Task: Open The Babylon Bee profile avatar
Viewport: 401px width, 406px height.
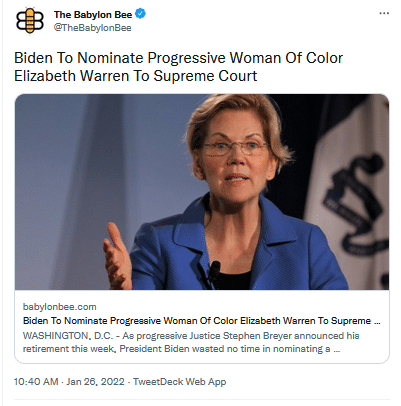Action: [30, 21]
